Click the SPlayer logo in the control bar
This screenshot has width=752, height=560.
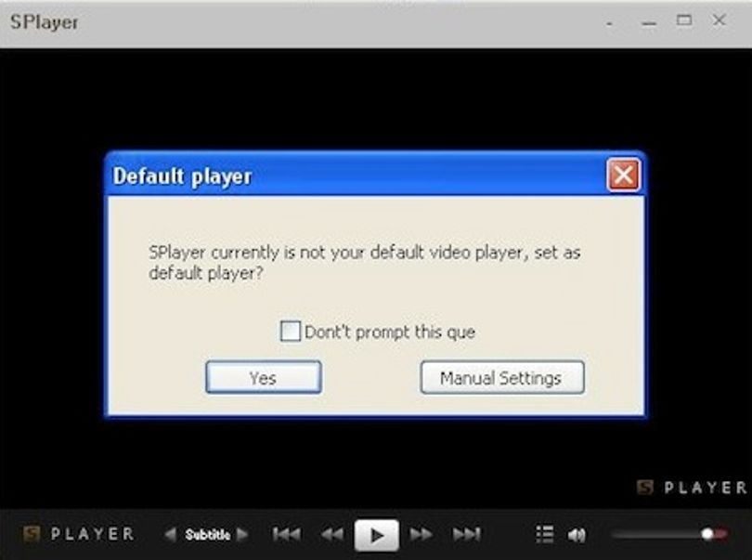pos(79,534)
